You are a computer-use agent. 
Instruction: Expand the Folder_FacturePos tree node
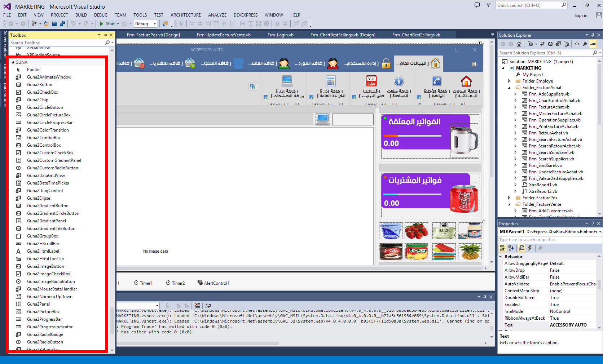509,198
